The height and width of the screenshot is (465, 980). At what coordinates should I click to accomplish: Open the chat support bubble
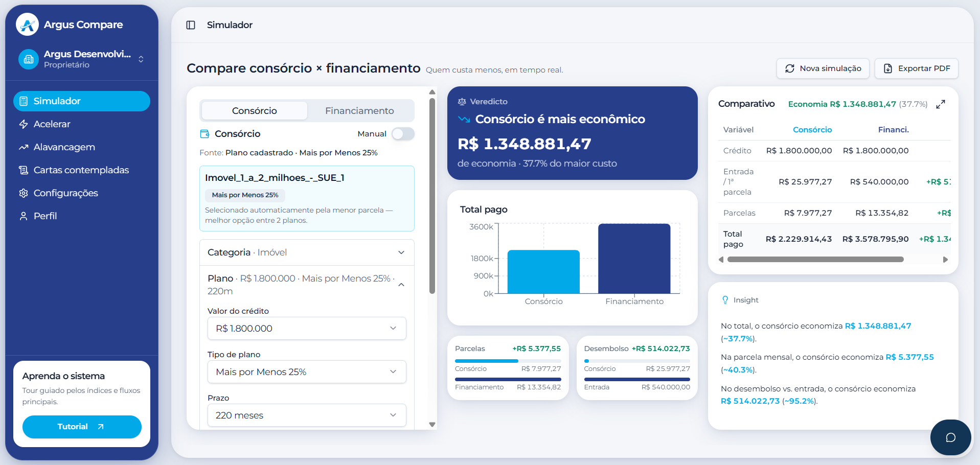950,437
